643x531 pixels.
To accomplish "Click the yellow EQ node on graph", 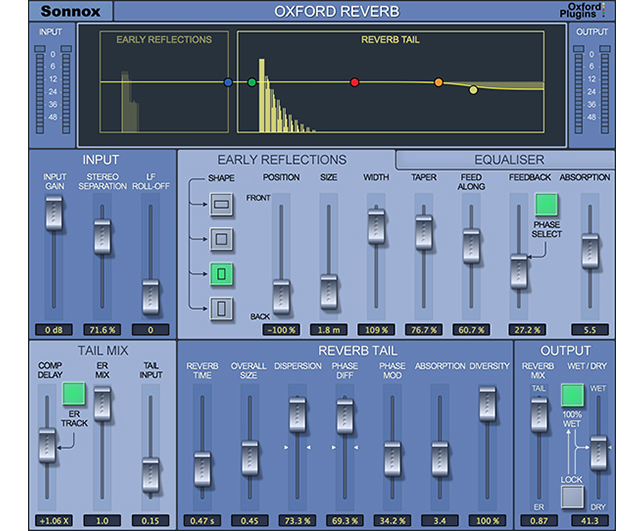I will pos(474,90).
